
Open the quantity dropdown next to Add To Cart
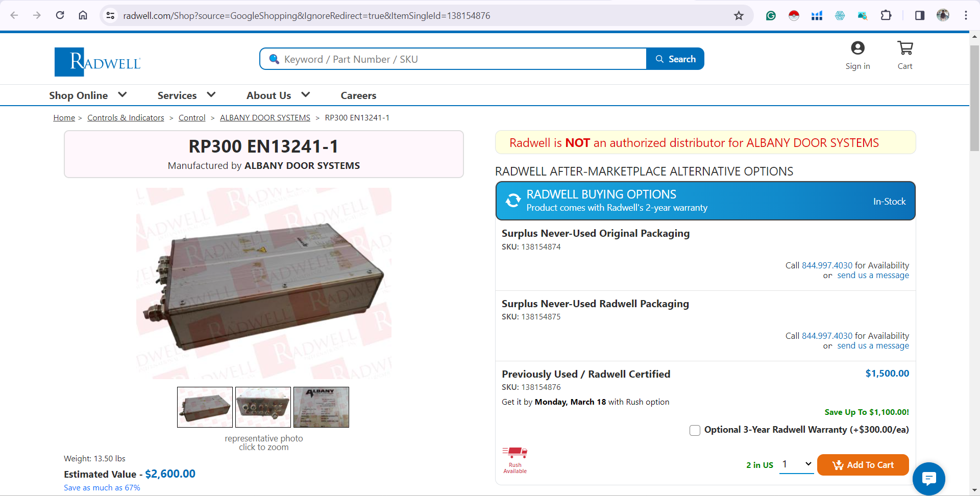pos(796,464)
